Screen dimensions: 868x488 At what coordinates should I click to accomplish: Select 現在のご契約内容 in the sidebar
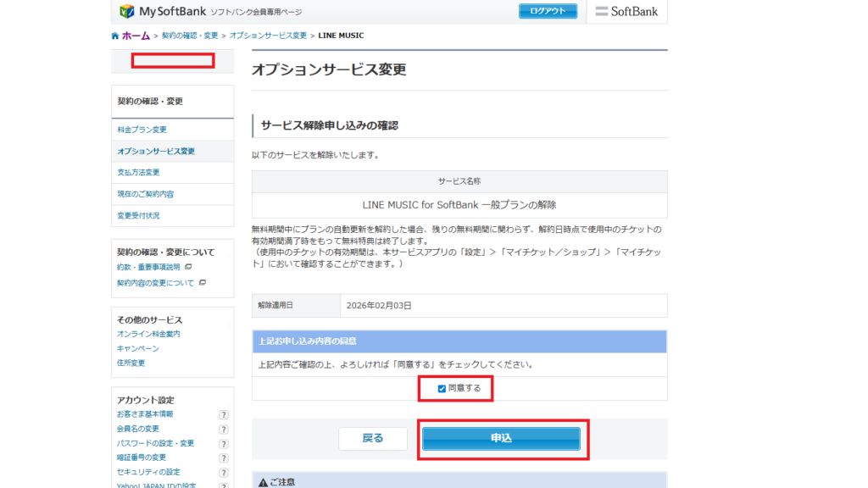[147, 193]
